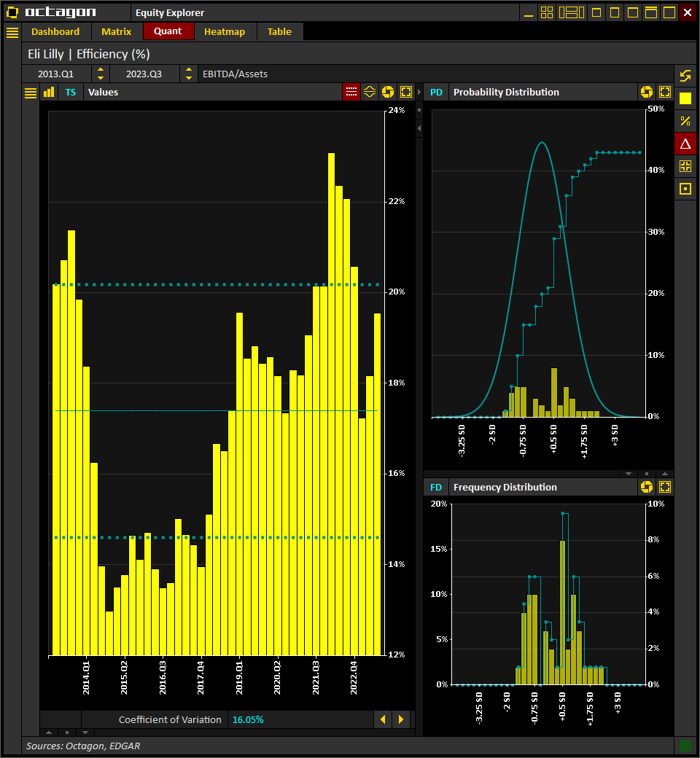This screenshot has width=700, height=758.
Task: Click the green status indicator at the bottom right
Action: 685,746
